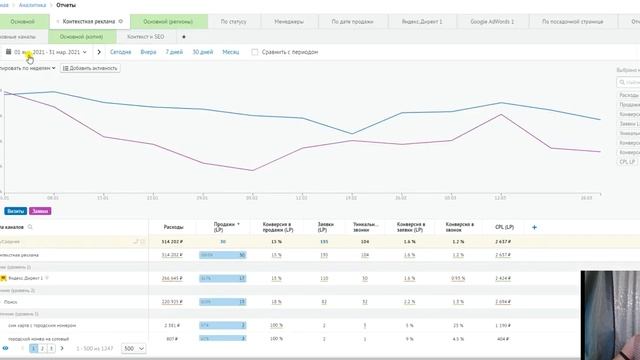
Task: Open the rows-per-page 500 dropdown
Action: (x=133, y=348)
